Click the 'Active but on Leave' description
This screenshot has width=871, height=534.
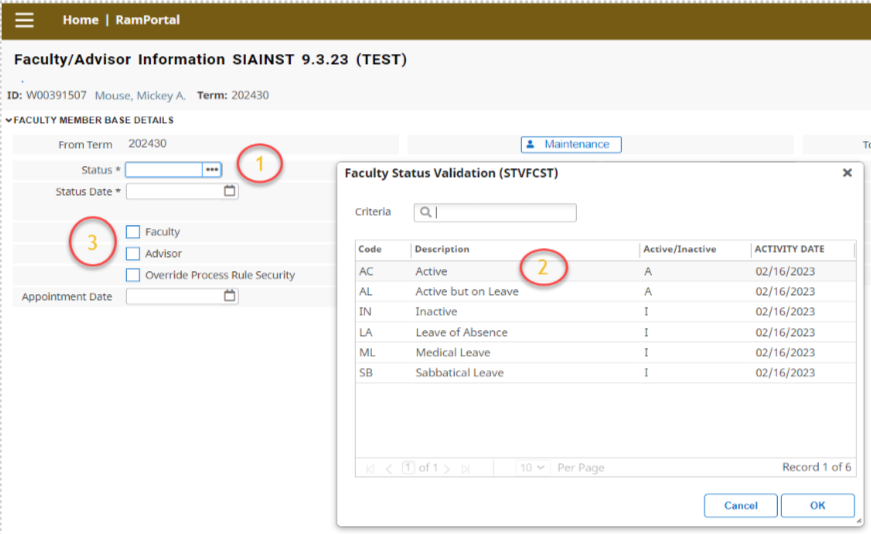tap(467, 292)
